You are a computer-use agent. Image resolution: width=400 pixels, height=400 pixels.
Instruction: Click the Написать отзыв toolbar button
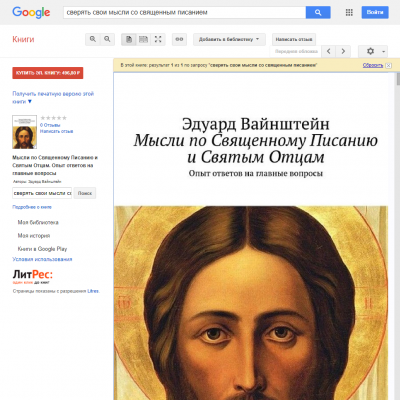click(294, 39)
